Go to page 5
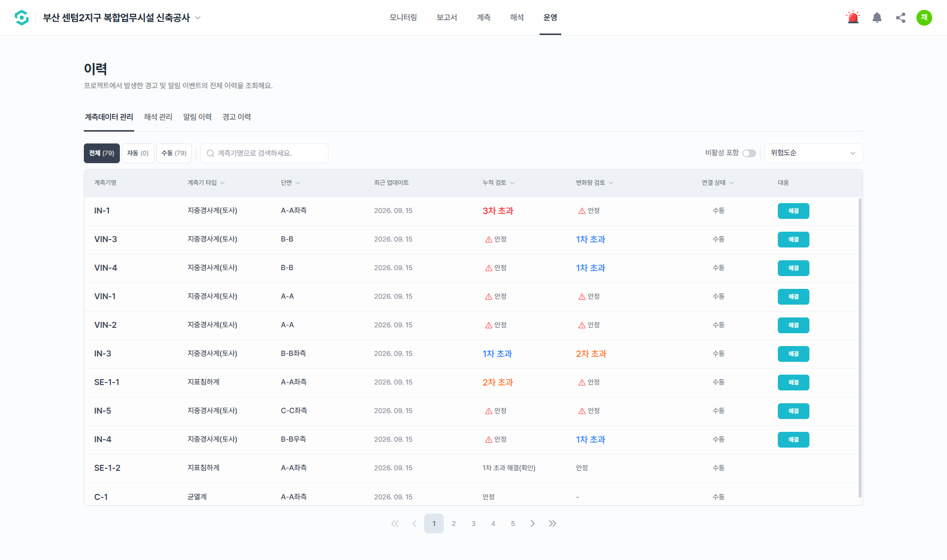This screenshot has height=560, width=947. click(x=513, y=524)
